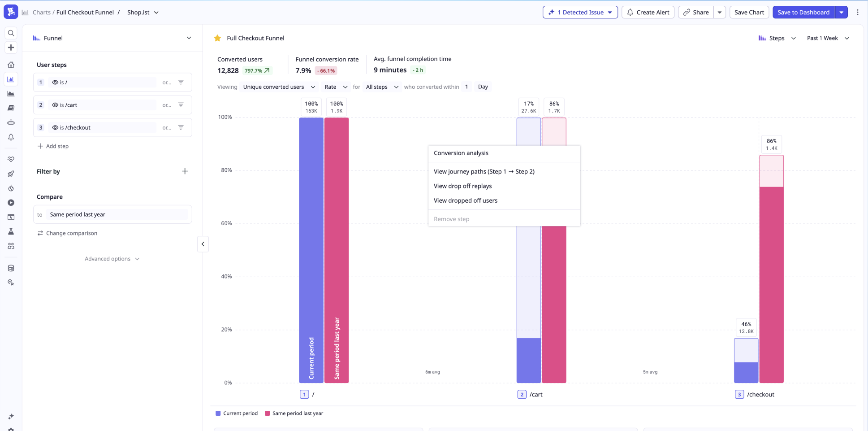Screen dimensions: 868x431
Task: Click the filter icon on /checkout step row
Action: 181,128
